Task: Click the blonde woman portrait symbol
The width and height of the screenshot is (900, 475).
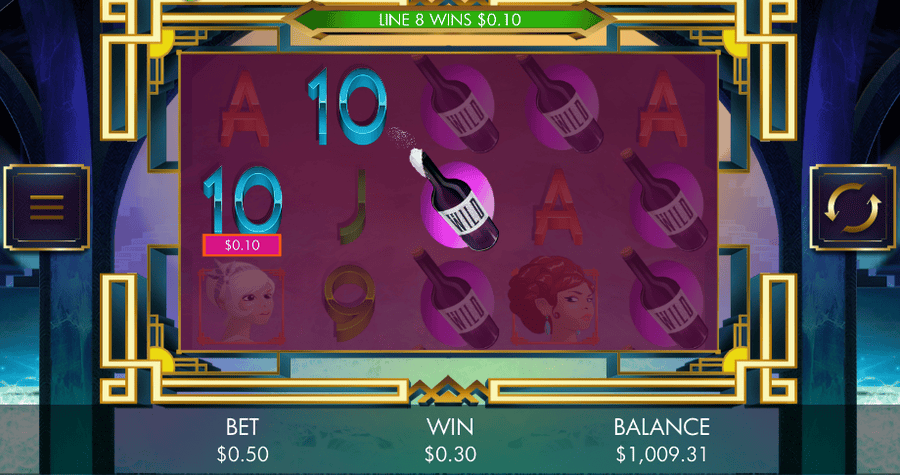Action: (x=242, y=302)
